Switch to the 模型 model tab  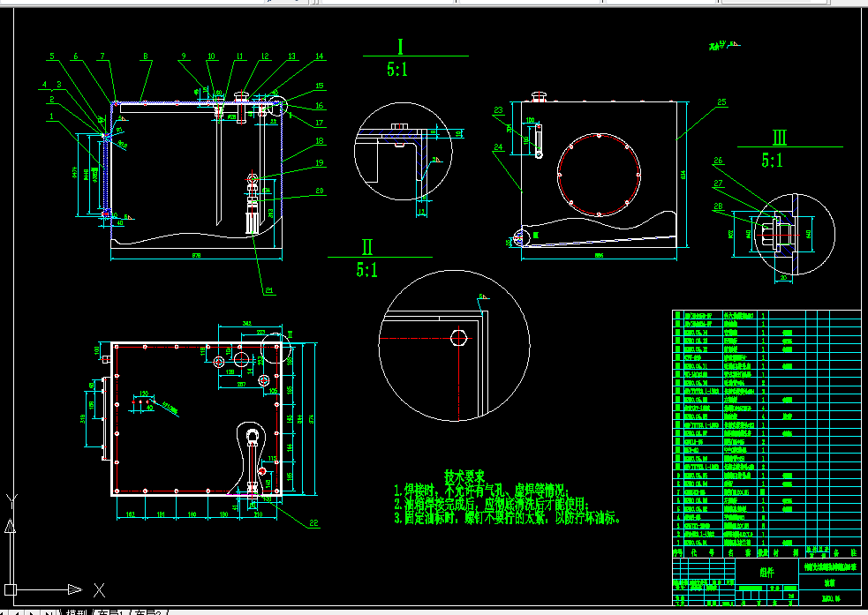(x=77, y=612)
